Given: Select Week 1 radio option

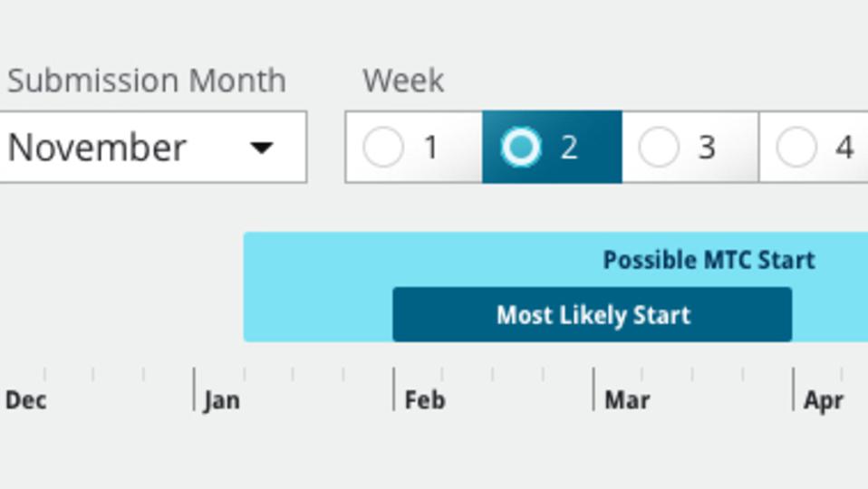Looking at the screenshot, I should coord(383,148).
